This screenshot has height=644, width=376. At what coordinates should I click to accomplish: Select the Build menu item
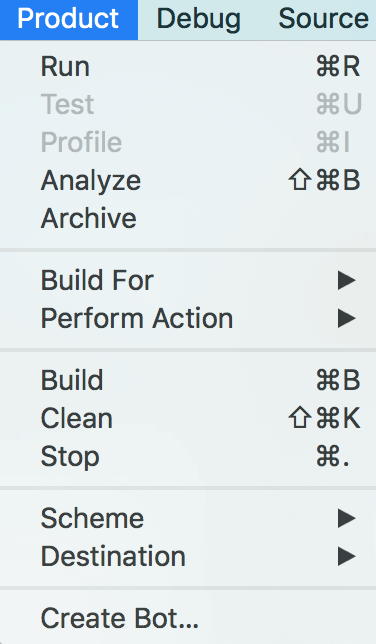pos(188,380)
